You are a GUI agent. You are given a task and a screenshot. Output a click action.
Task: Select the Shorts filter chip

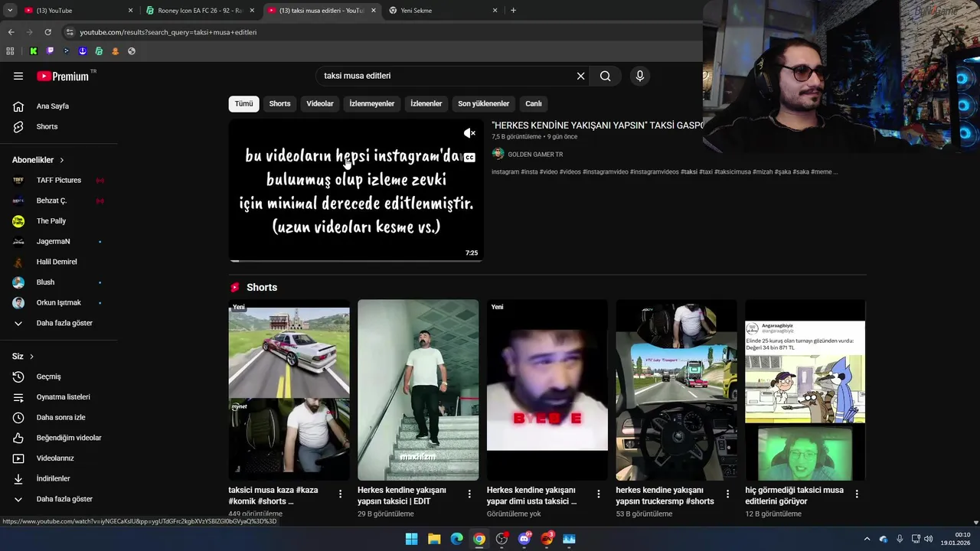[279, 103]
